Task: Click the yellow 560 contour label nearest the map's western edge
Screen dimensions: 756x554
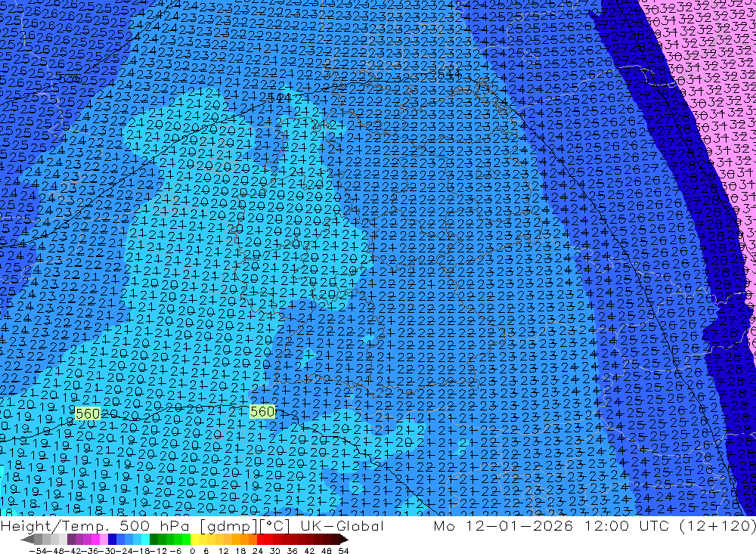Action: point(88,413)
